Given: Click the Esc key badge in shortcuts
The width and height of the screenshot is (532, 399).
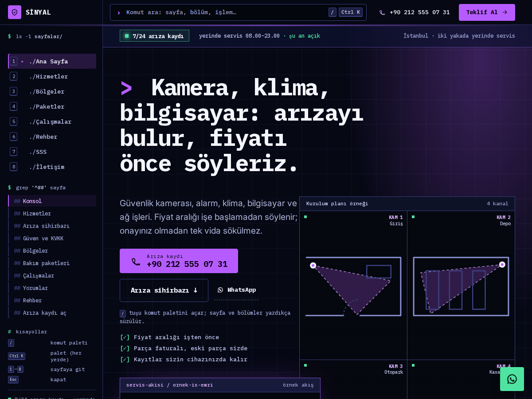Looking at the screenshot, I should tap(13, 379).
